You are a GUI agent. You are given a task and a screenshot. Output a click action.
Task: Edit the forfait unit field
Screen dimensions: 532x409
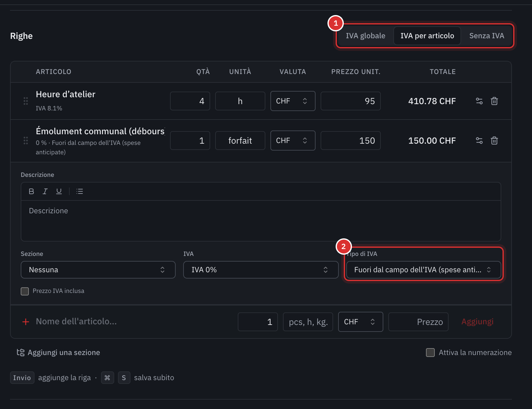click(x=240, y=141)
